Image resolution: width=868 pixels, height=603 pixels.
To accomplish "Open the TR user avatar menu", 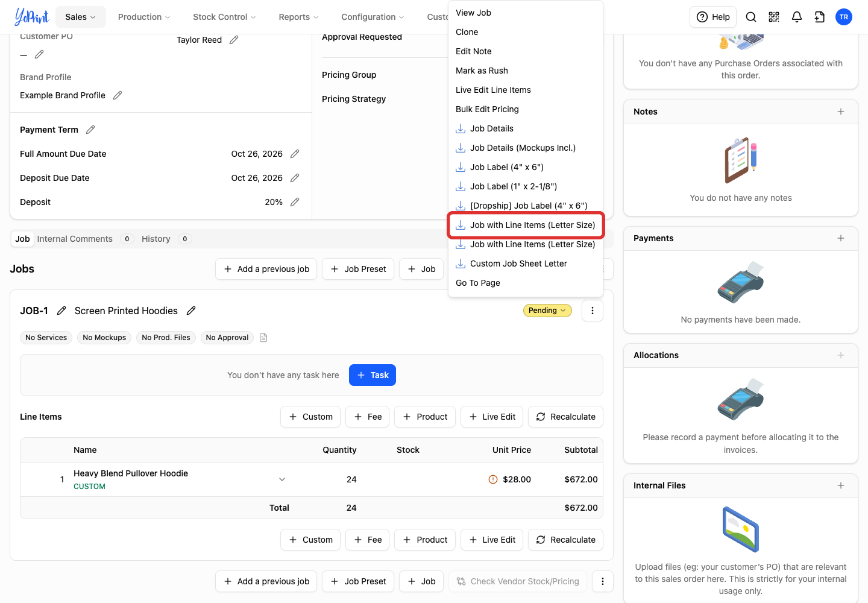I will pyautogui.click(x=844, y=17).
